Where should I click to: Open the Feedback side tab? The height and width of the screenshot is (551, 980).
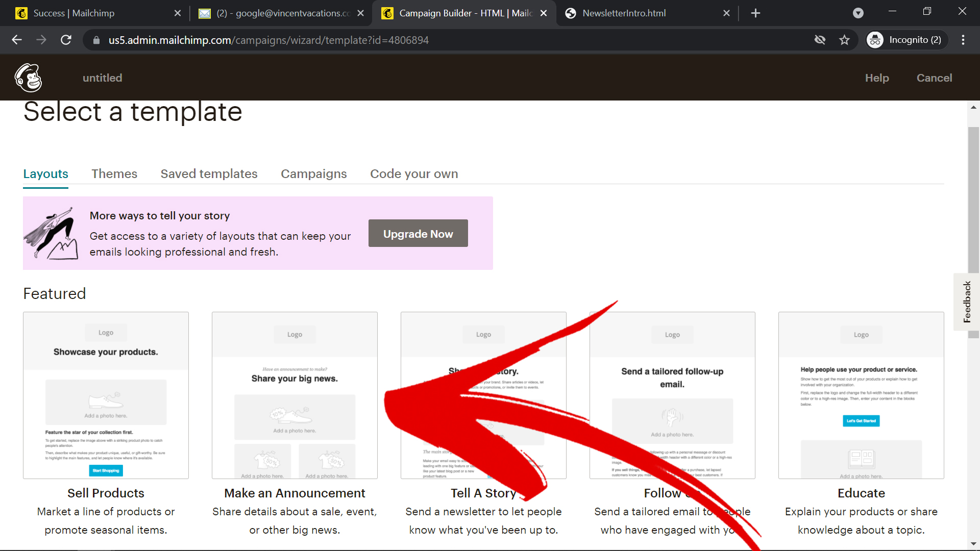click(x=967, y=302)
